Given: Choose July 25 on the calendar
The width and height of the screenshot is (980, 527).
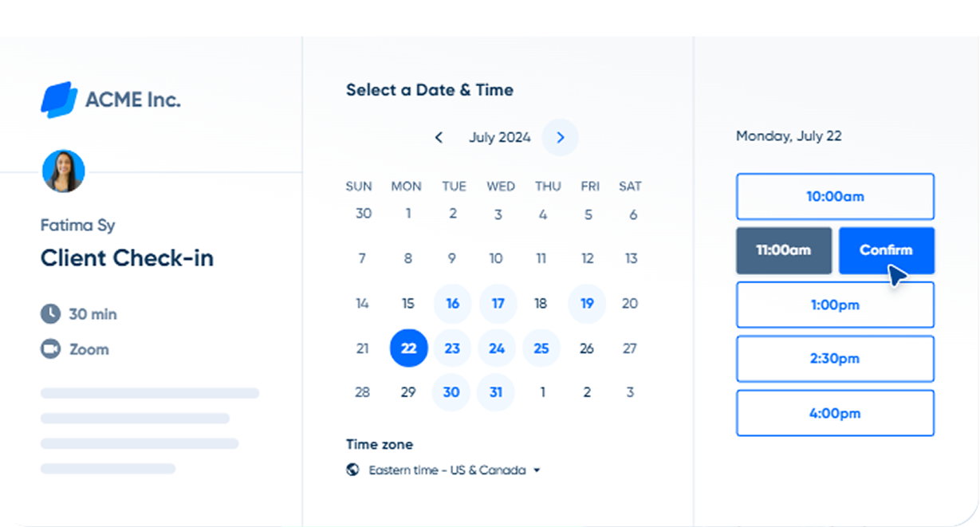Looking at the screenshot, I should click(x=541, y=348).
